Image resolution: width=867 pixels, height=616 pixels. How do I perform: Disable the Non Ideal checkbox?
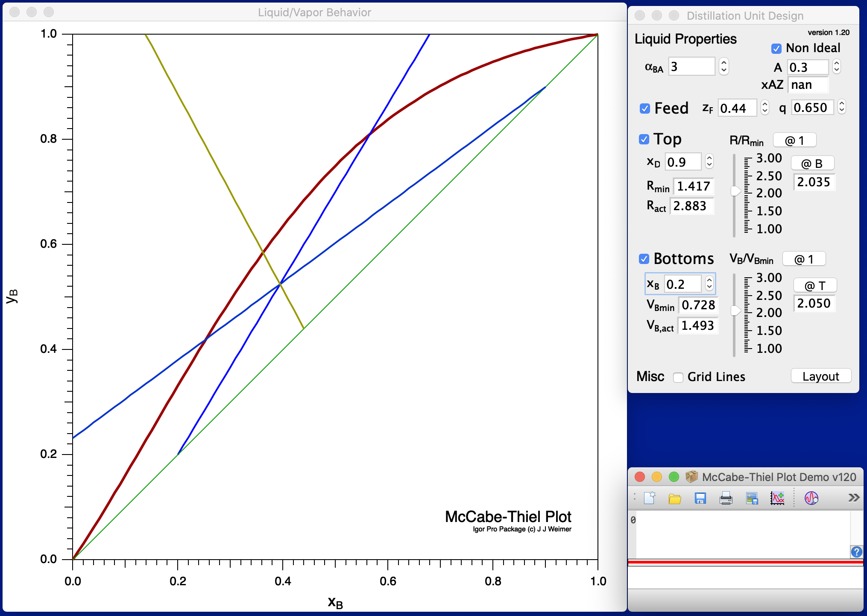pyautogui.click(x=776, y=49)
